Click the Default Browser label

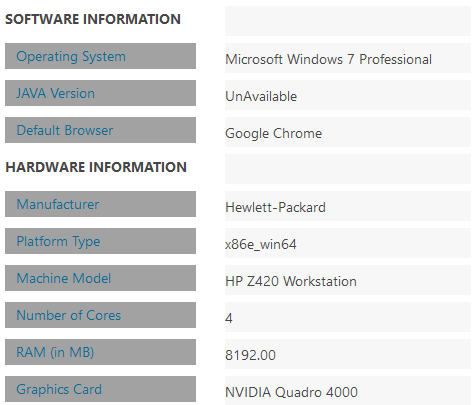click(65, 130)
